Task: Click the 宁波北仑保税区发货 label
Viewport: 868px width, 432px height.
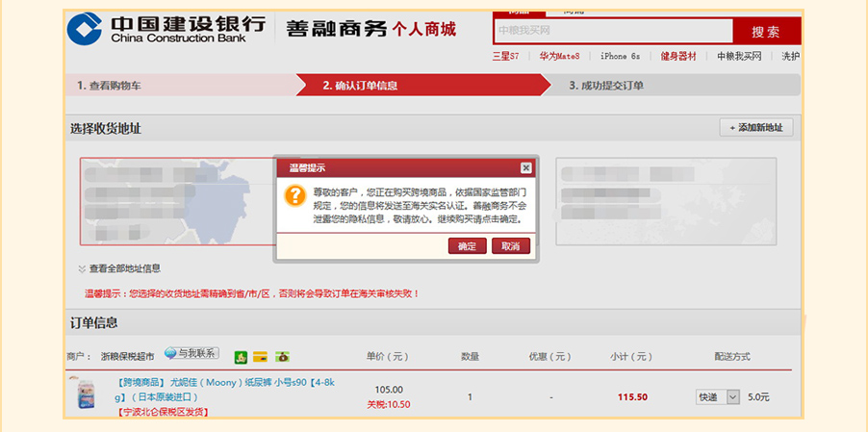Action: (163, 412)
